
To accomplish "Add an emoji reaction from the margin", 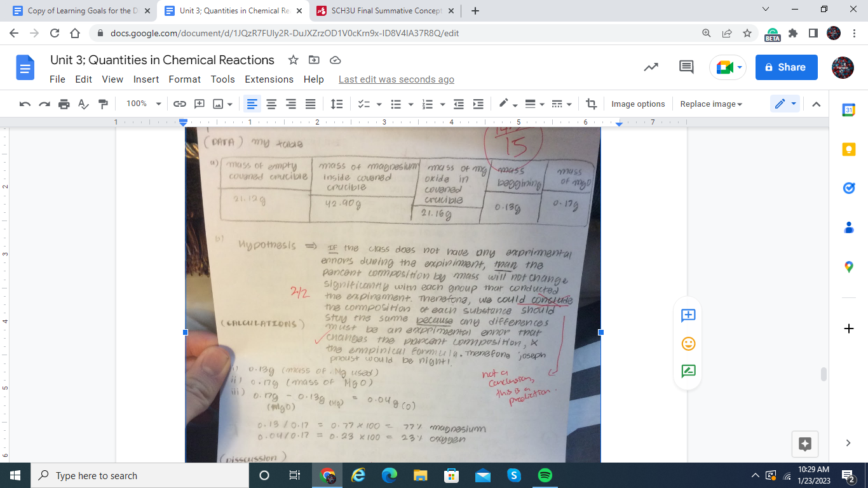I will (x=688, y=344).
